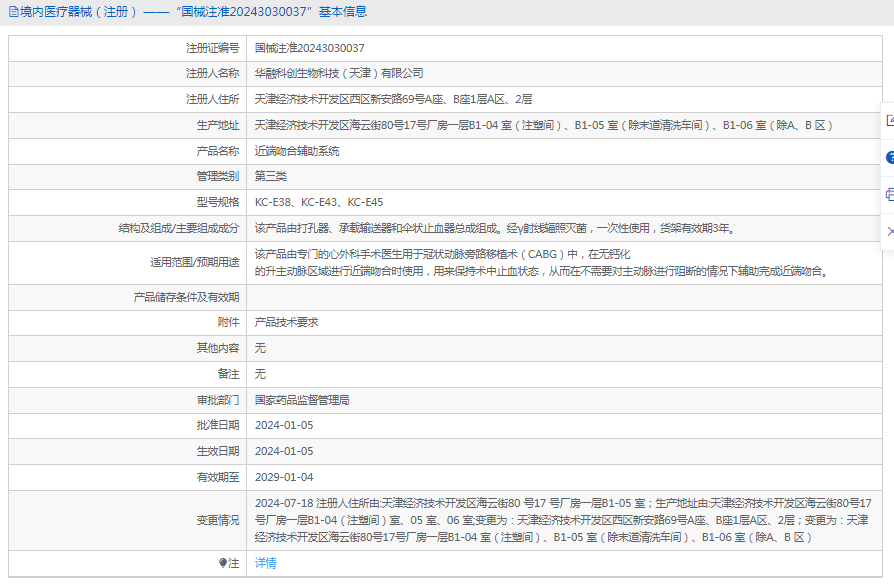Click the structure composition description text
Image resolution: width=894 pixels, height=584 pixels.
tap(496, 229)
